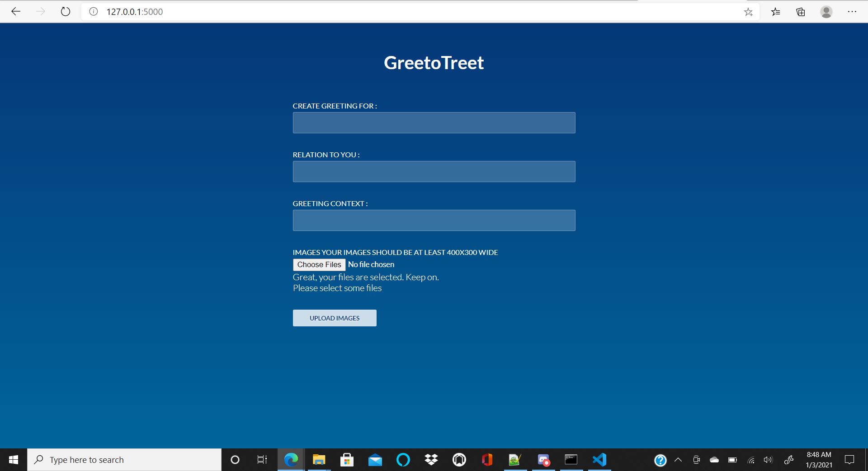Click 'Please select some files' message

point(337,288)
